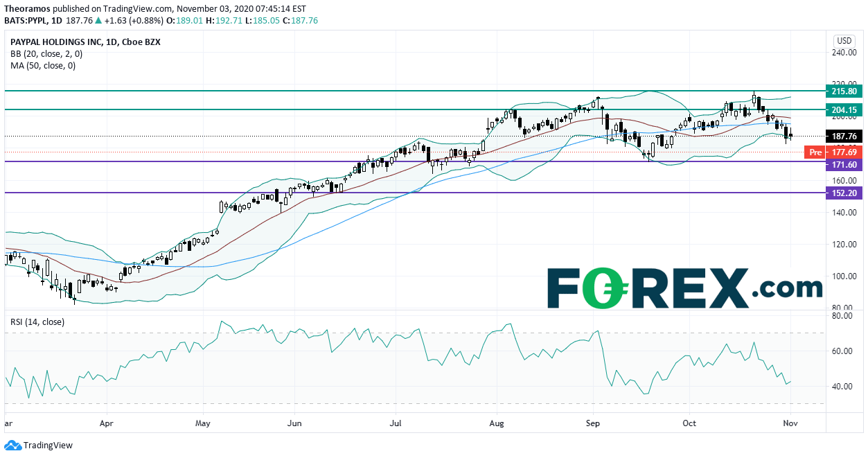This screenshot has height=458, width=868.
Task: Click the 187.76 current price label
Action: (x=843, y=136)
